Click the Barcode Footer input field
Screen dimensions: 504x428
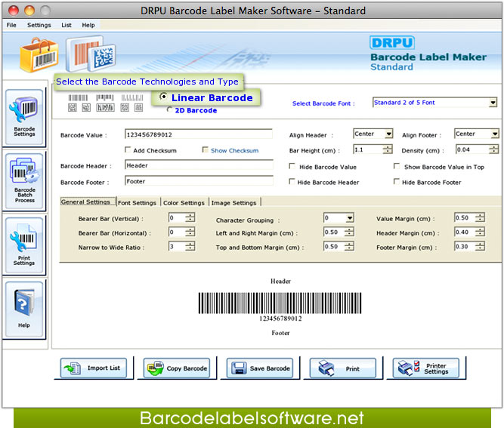coord(199,180)
